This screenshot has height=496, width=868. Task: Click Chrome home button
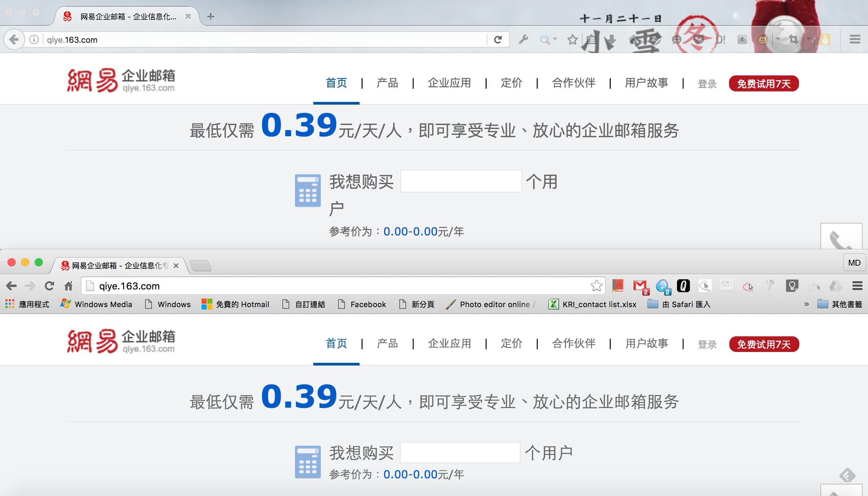69,286
